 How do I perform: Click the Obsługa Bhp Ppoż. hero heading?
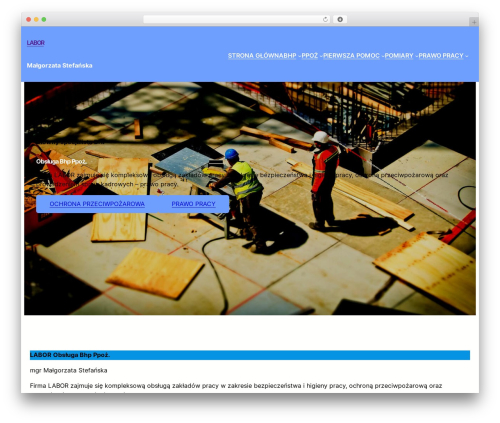(x=61, y=162)
